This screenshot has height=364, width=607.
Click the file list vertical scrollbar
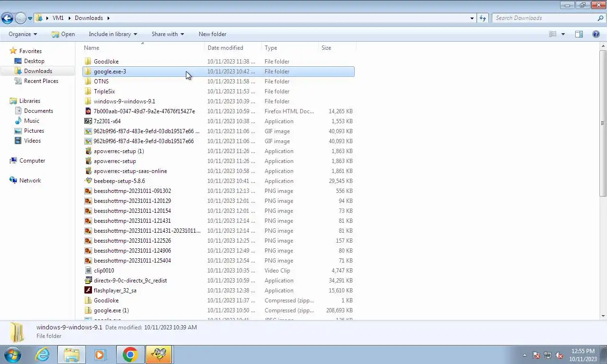(603, 123)
